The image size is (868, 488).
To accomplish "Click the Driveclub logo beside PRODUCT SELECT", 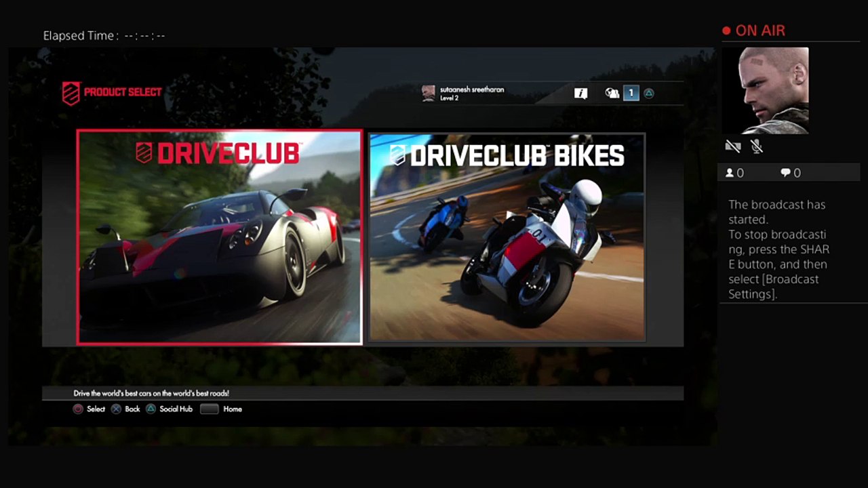I will tap(71, 94).
